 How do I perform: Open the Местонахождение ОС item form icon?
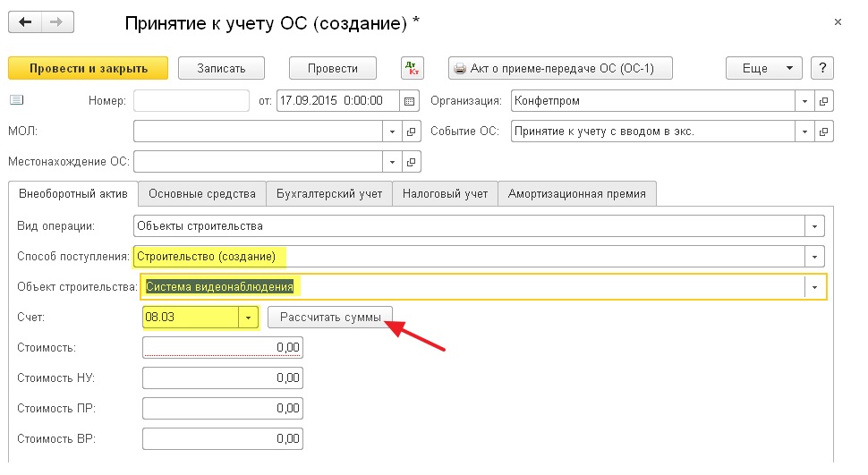[411, 162]
